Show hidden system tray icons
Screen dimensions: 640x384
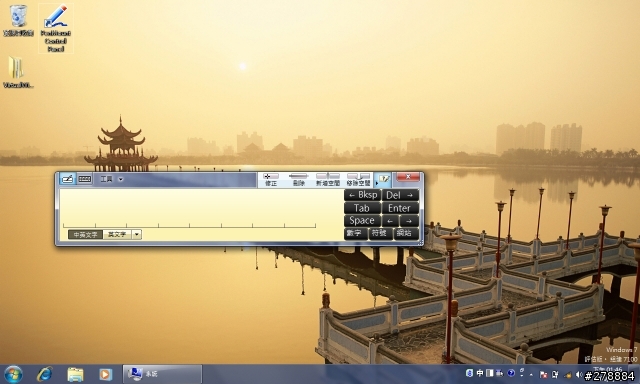(x=531, y=374)
